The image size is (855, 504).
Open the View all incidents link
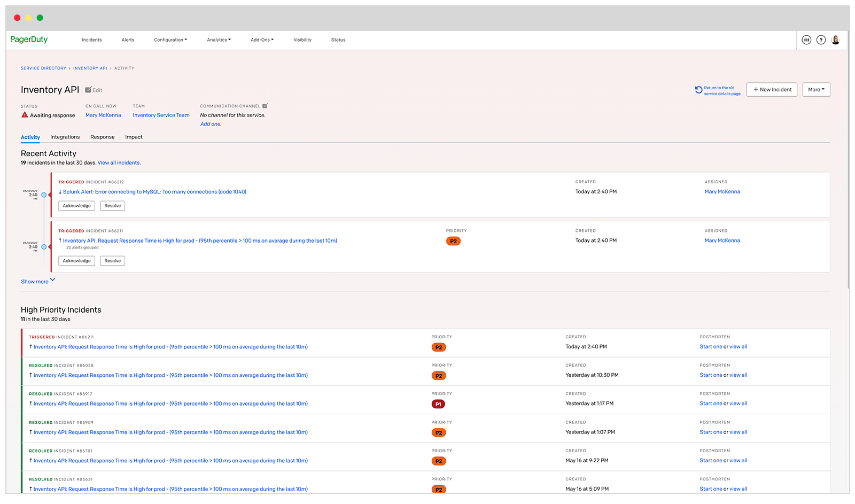[x=119, y=163]
